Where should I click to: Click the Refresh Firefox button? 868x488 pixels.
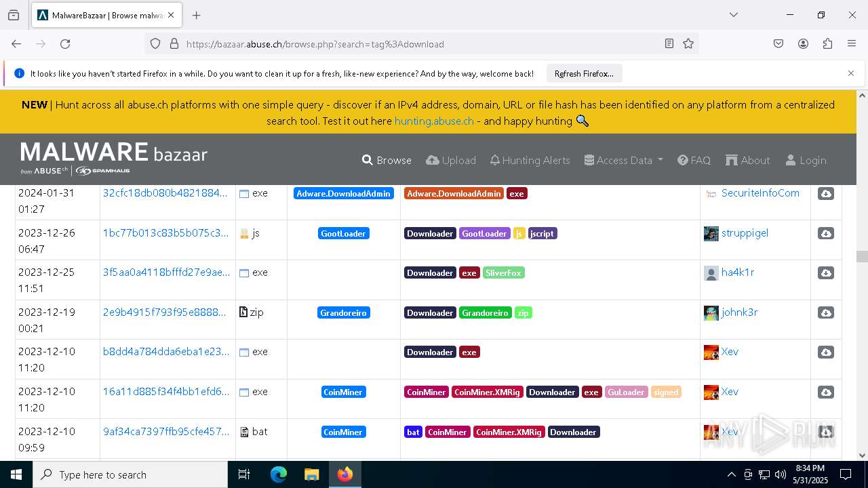click(x=584, y=73)
